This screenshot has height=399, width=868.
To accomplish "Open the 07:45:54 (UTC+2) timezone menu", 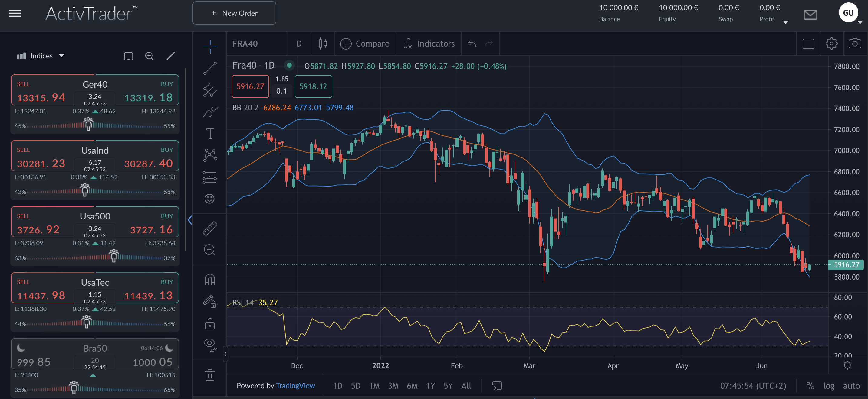I will (x=753, y=385).
